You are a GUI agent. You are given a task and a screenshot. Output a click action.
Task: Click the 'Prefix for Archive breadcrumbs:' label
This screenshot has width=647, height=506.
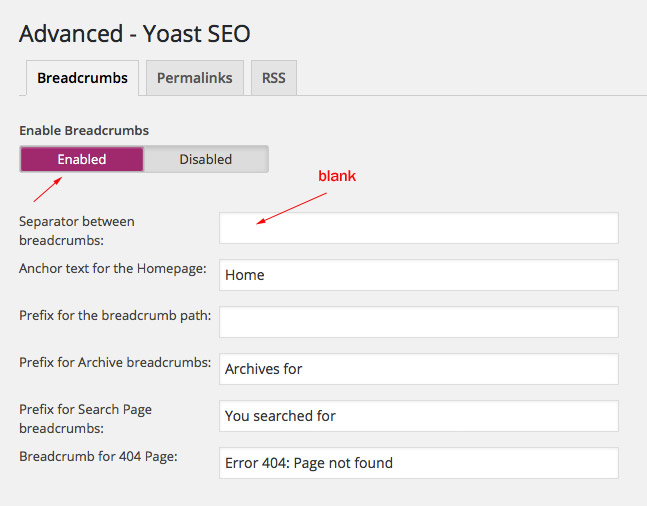click(115, 362)
